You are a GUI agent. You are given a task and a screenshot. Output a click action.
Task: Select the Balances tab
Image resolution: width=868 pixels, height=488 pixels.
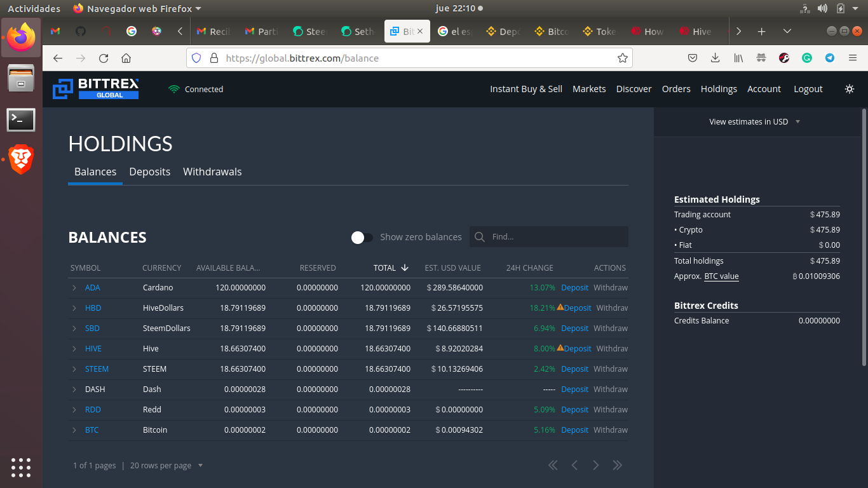coord(95,172)
